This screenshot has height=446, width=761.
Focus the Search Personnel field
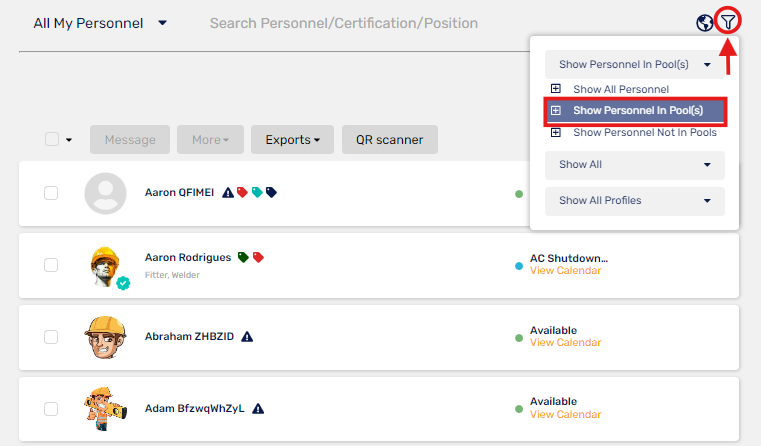click(x=344, y=23)
